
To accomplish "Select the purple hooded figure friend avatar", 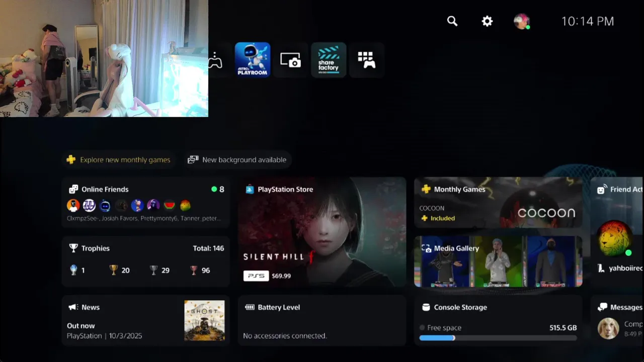I will [153, 205].
